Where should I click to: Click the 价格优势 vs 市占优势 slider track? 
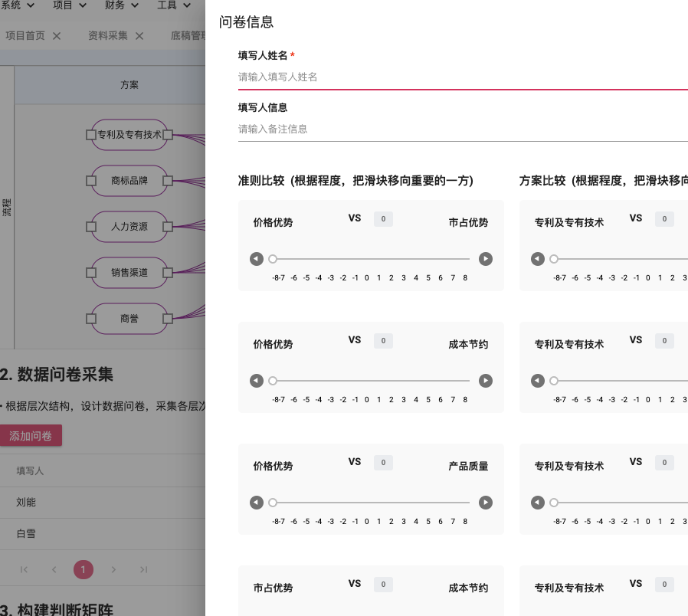point(371,259)
